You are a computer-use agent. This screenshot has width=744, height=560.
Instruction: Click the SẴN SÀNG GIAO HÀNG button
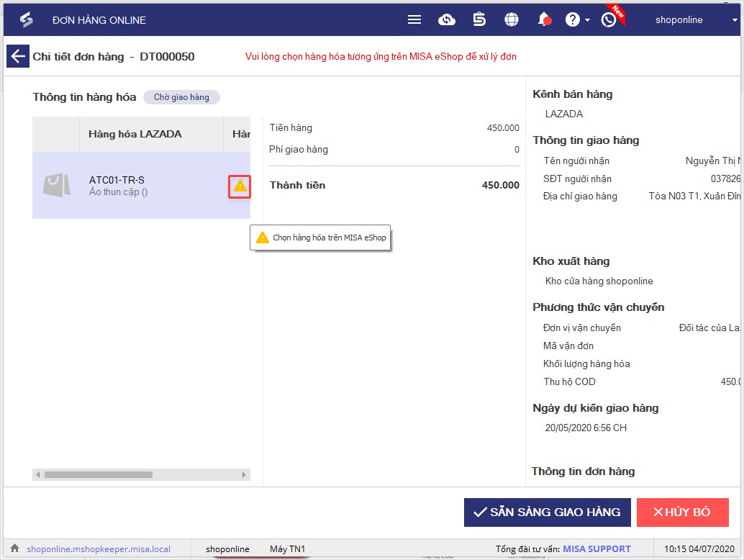[x=547, y=512]
